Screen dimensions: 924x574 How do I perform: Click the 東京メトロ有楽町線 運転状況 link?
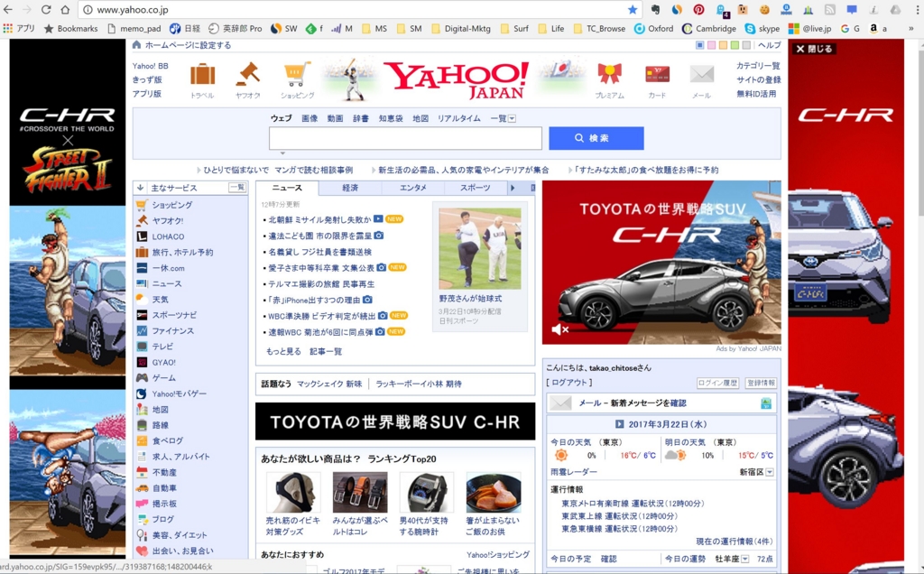coord(633,504)
